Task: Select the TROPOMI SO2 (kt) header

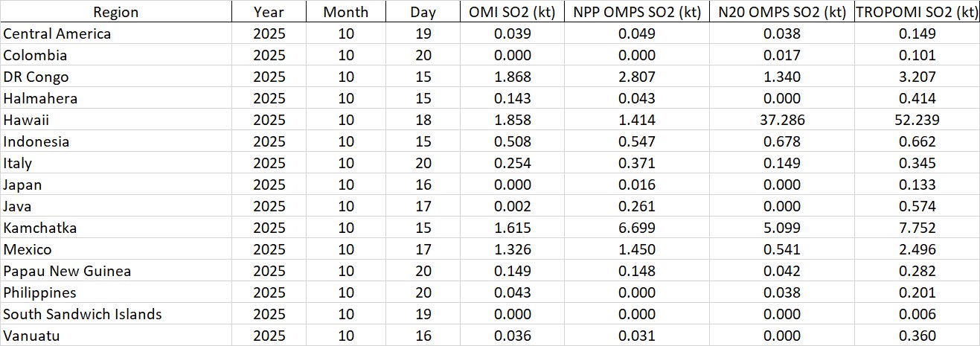Action: (916, 12)
